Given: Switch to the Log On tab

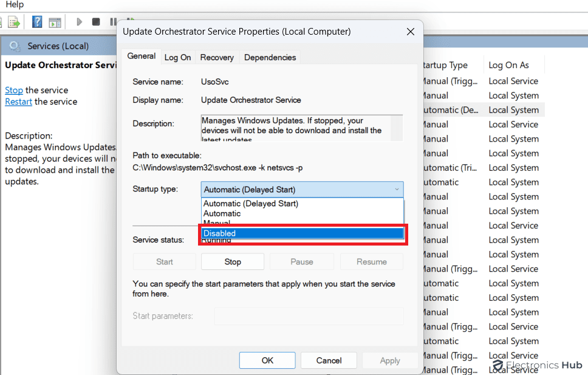Looking at the screenshot, I should point(177,57).
